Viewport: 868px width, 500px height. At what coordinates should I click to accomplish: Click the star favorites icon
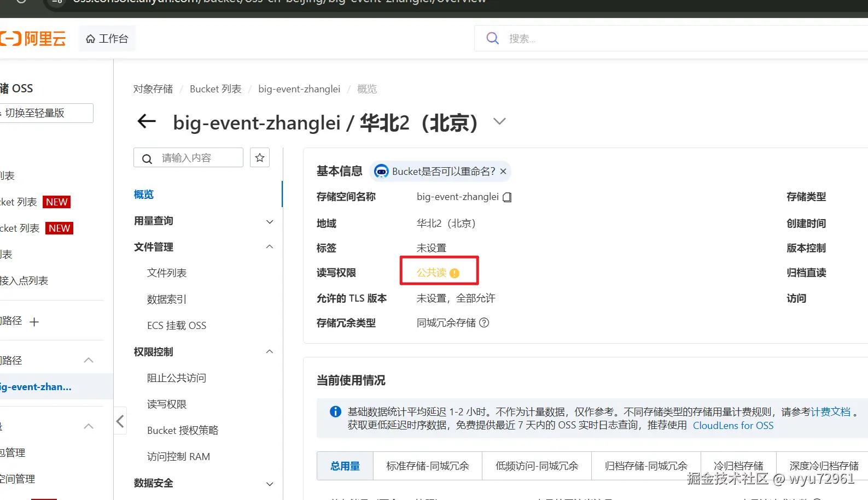point(260,158)
